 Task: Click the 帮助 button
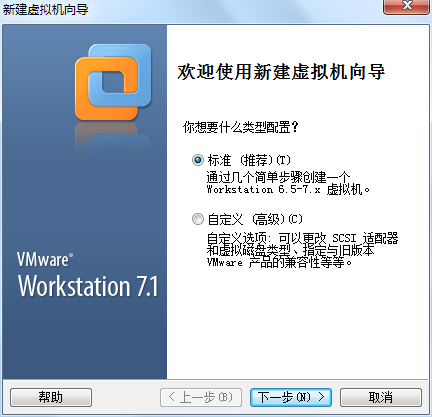pos(51,397)
